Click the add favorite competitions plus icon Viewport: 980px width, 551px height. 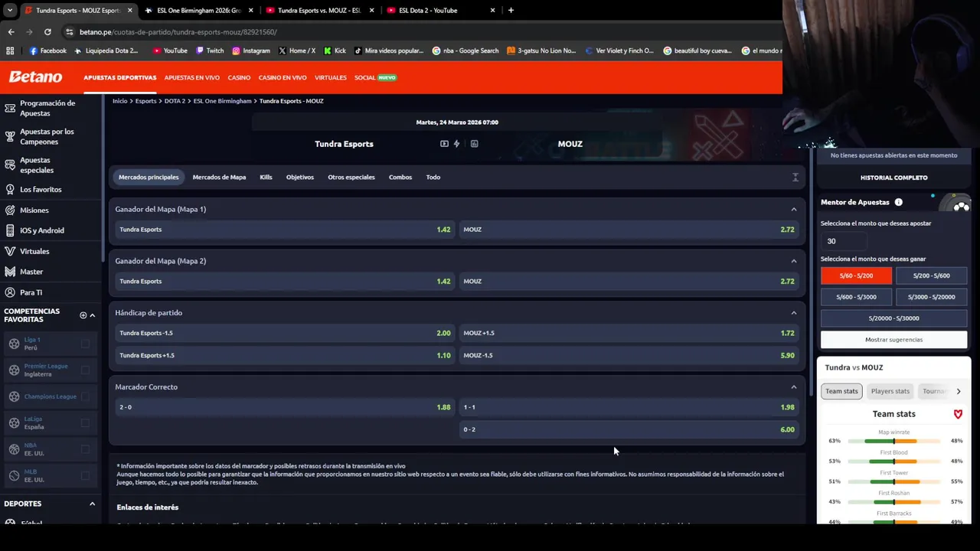83,315
